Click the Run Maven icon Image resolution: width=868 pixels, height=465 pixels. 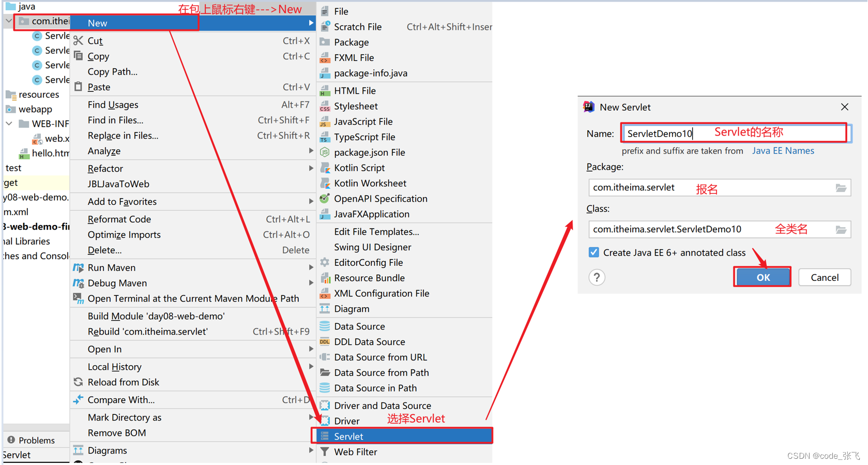78,267
